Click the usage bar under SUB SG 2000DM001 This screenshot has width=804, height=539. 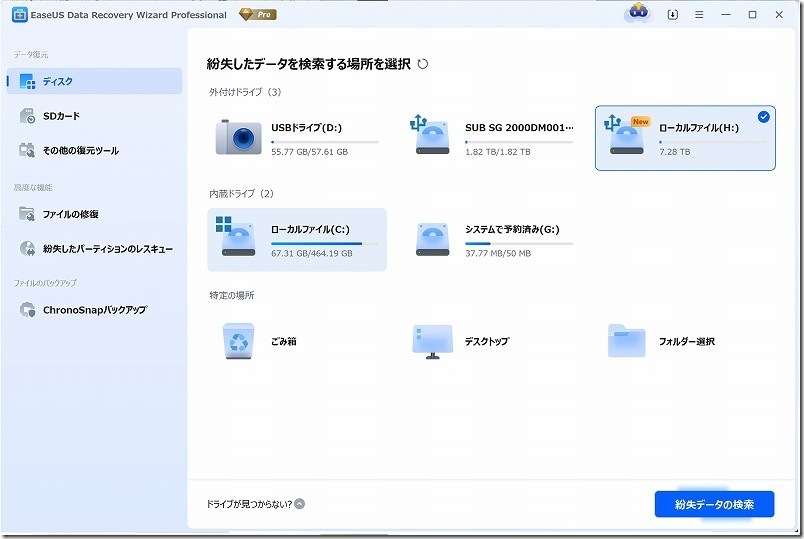(519, 142)
